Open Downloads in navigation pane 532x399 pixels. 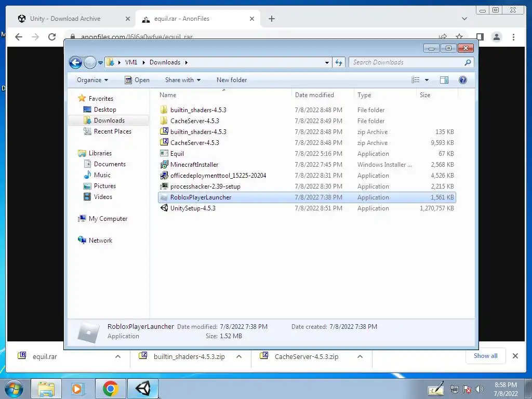click(109, 121)
